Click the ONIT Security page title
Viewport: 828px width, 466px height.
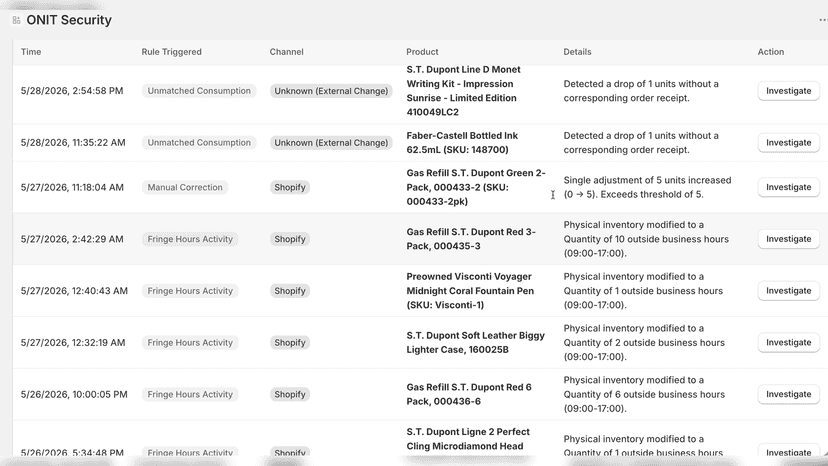[x=69, y=20]
